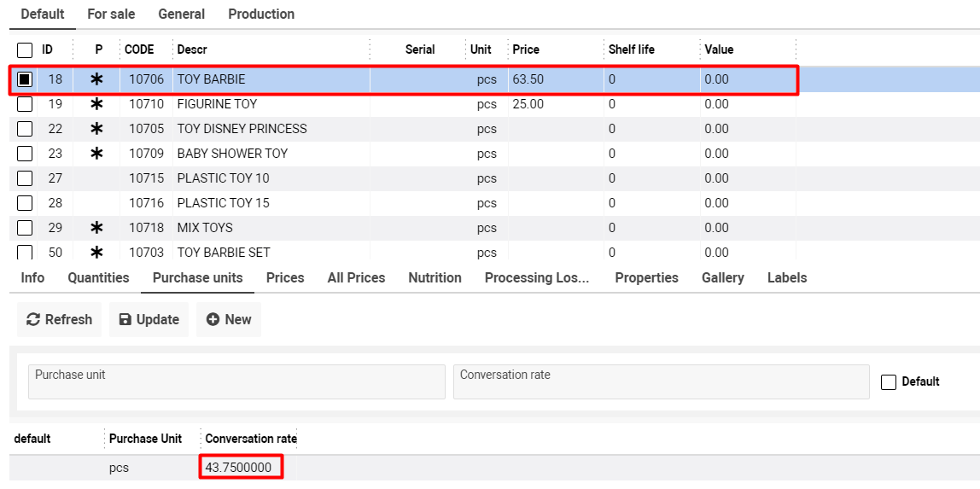Click asterisk icon in FIGURINE TOY row
The height and width of the screenshot is (489, 980).
[97, 104]
